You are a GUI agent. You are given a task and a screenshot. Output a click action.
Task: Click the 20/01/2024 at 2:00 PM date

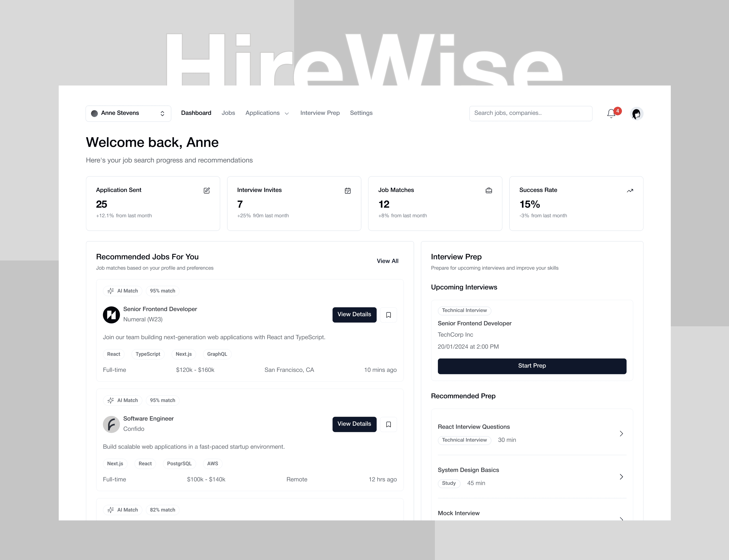click(x=468, y=347)
